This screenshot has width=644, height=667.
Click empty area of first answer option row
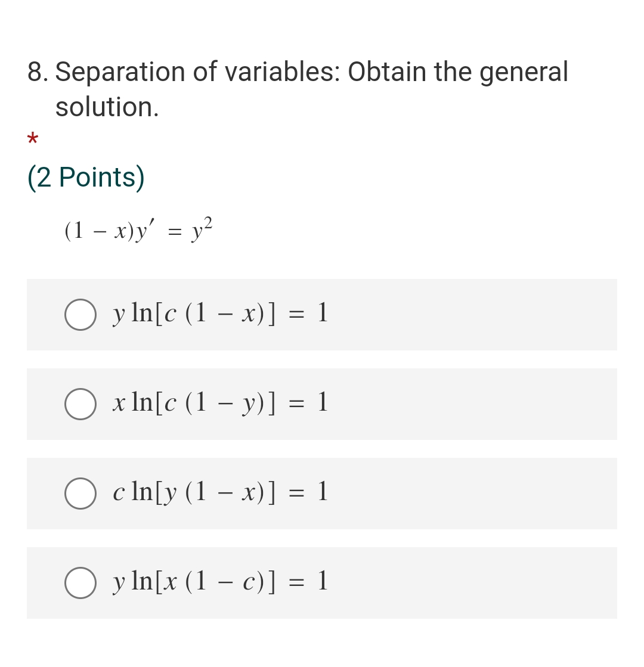pyautogui.click(x=468, y=315)
